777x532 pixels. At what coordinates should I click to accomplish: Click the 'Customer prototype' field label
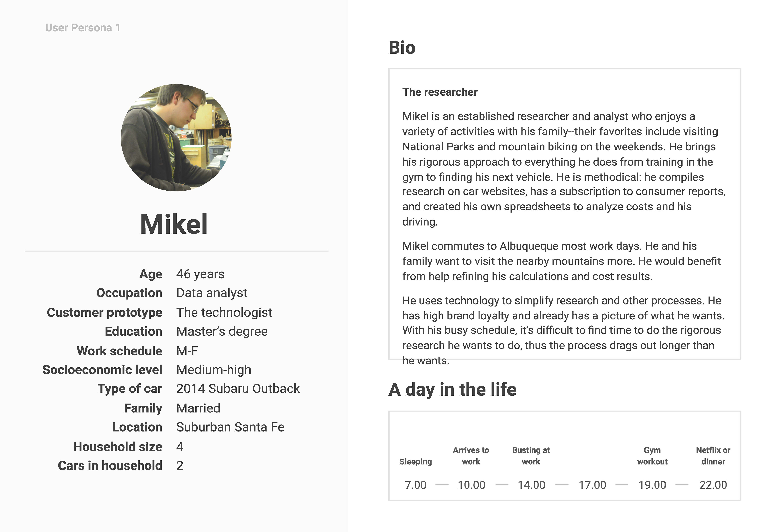[104, 312]
